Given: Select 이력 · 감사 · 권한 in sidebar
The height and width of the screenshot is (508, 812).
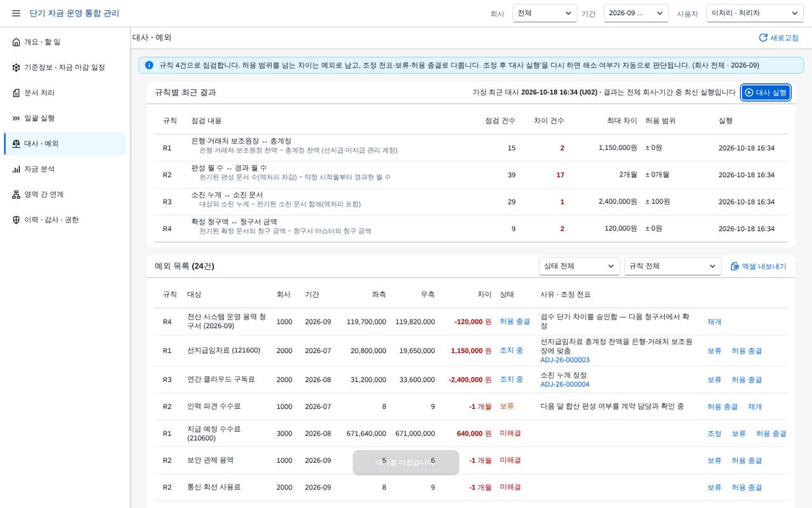Looking at the screenshot, I should [x=65, y=220].
